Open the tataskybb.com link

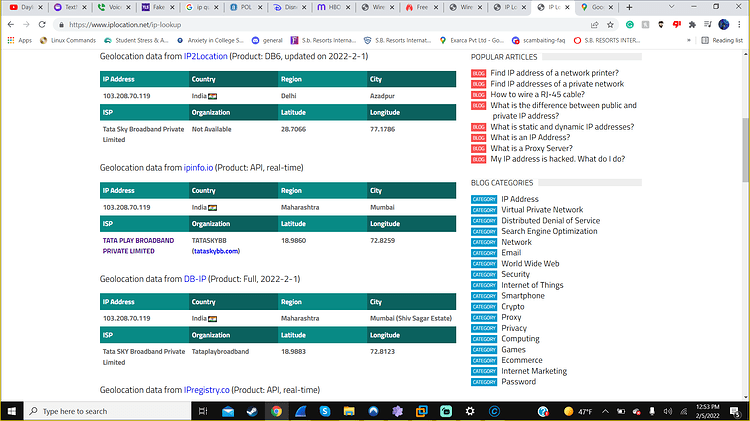(216, 251)
